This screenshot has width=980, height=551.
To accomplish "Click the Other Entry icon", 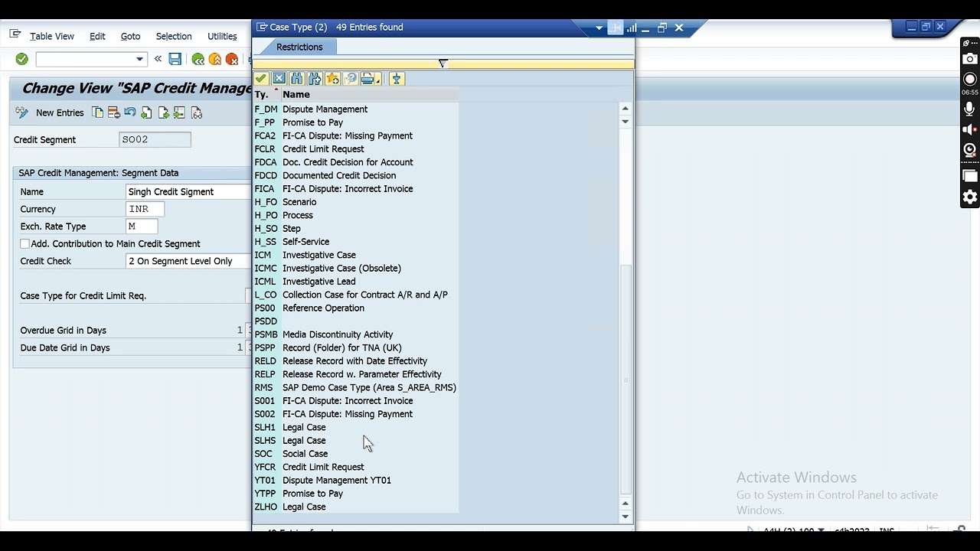I will coord(180,112).
